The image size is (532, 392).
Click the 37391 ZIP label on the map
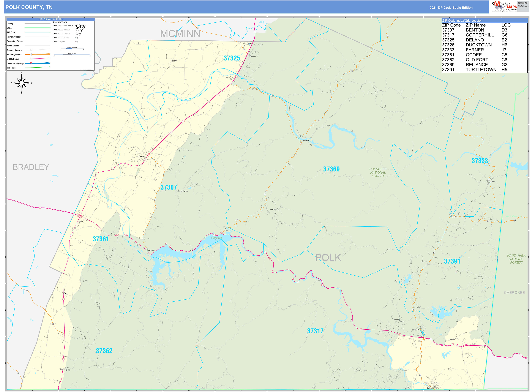452,261
